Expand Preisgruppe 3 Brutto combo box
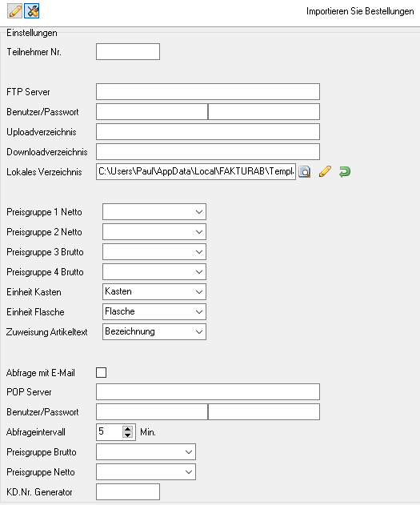Image resolution: width=420 pixels, height=505 pixels. [154, 252]
